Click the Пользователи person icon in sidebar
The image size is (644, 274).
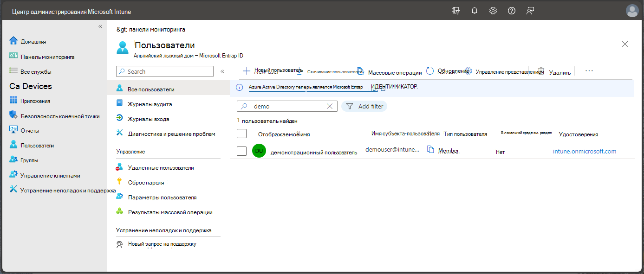coord(13,145)
